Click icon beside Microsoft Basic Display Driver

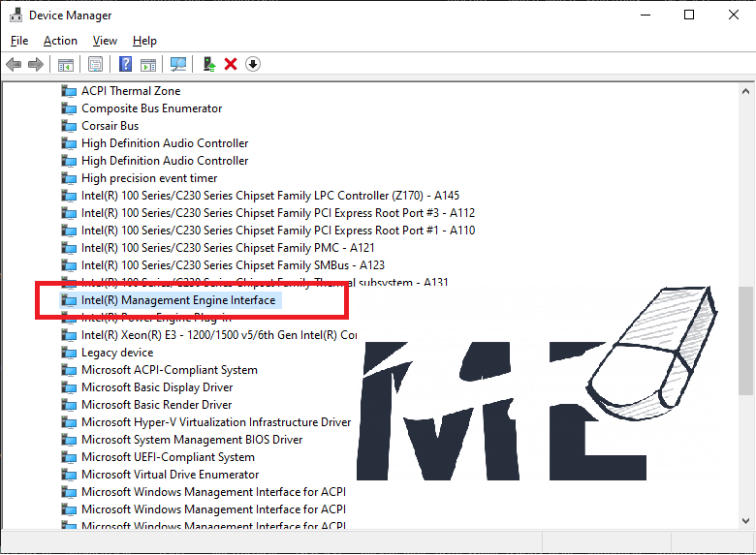click(x=69, y=387)
